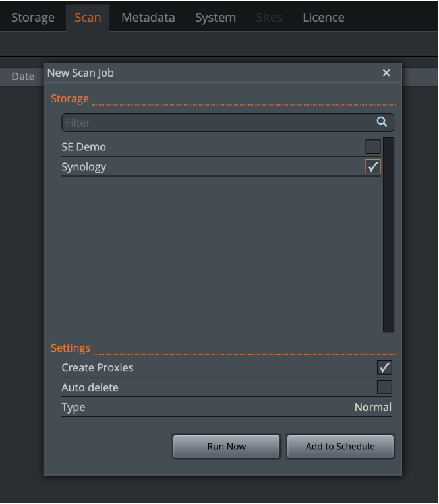This screenshot has height=504, width=439.
Task: Select the SE Demo storage row label
Action: point(84,147)
